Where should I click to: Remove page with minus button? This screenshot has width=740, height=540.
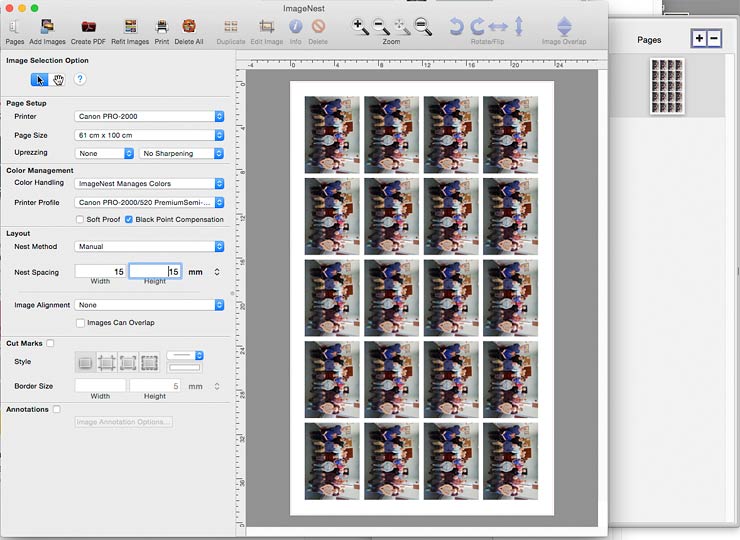(714, 38)
